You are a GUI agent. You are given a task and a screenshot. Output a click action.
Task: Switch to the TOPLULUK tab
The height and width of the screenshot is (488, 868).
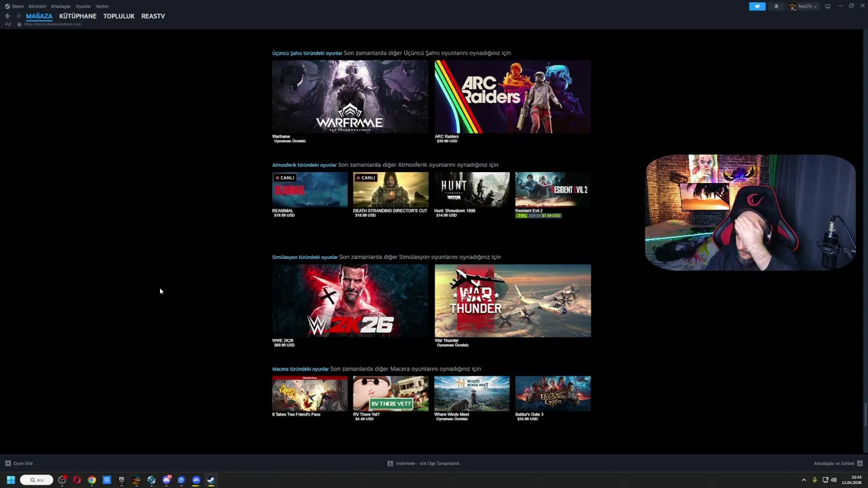click(119, 16)
